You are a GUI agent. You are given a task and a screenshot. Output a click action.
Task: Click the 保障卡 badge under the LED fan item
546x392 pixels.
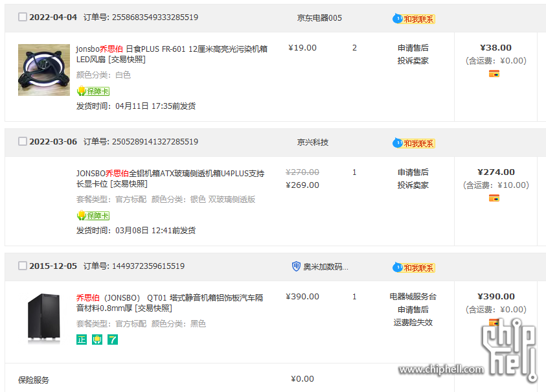coord(93,91)
